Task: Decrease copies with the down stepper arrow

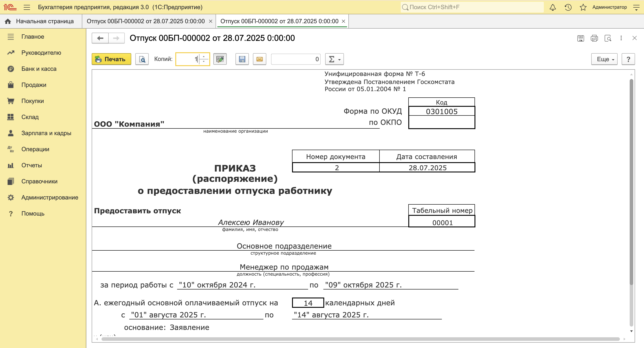Action: tap(204, 62)
